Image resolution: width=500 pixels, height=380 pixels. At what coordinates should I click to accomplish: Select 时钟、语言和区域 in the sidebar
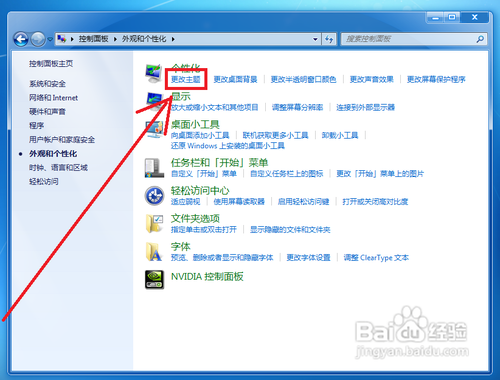(58, 168)
